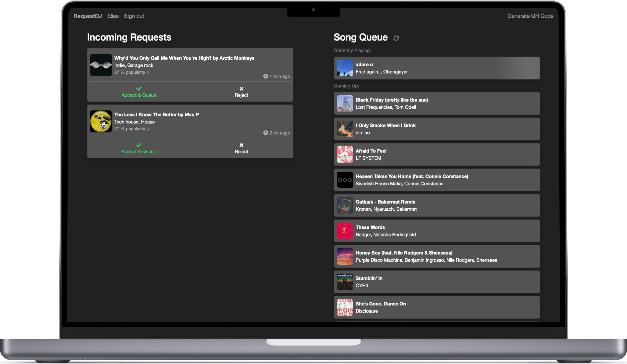
Task: Select the These Words title
Action: click(x=370, y=227)
